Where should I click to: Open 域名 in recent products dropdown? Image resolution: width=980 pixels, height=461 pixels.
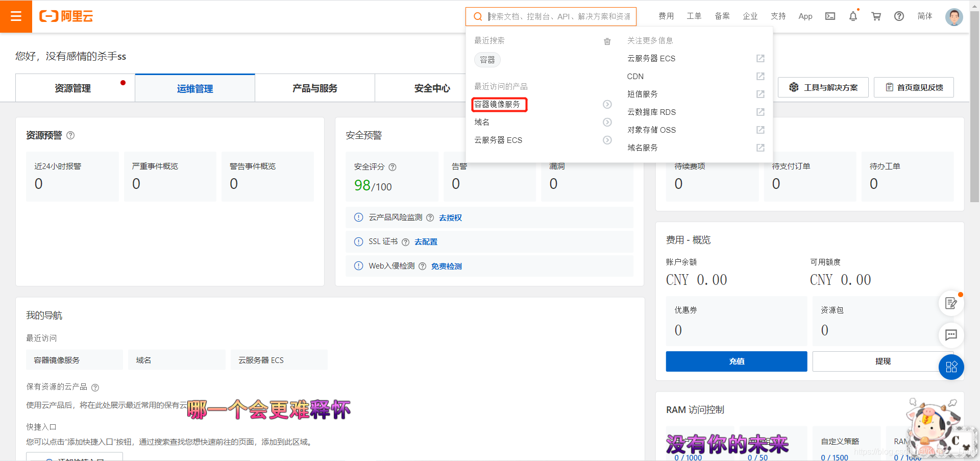pos(482,122)
